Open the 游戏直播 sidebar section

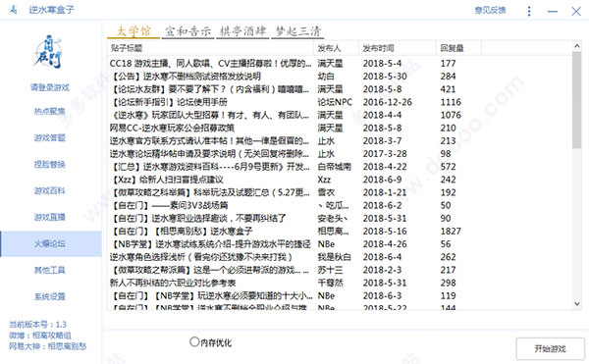coord(50,217)
